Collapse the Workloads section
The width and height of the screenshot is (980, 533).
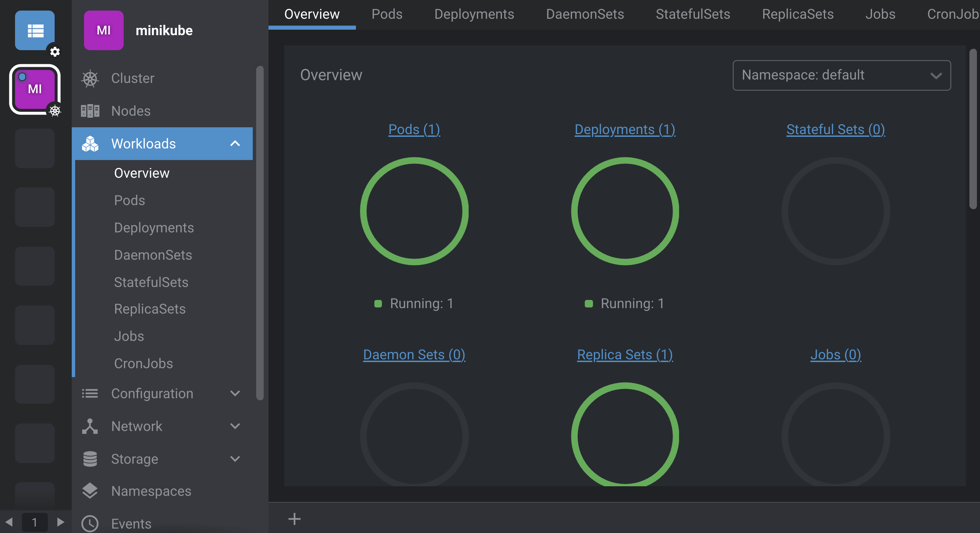[x=235, y=144]
